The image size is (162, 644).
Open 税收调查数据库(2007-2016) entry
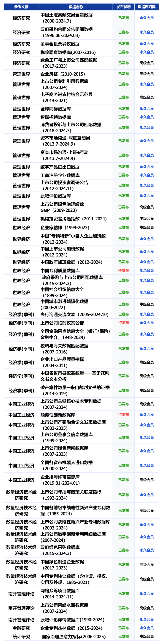(68, 52)
